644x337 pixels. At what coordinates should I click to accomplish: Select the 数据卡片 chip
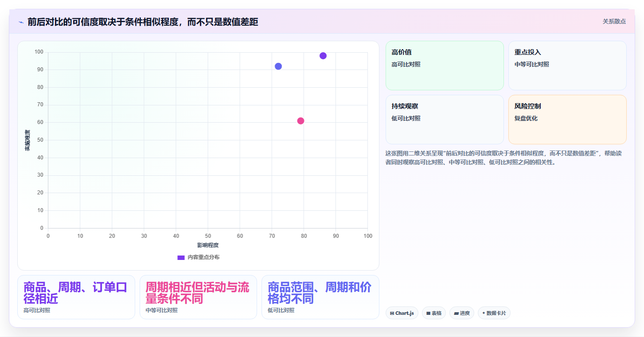494,313
